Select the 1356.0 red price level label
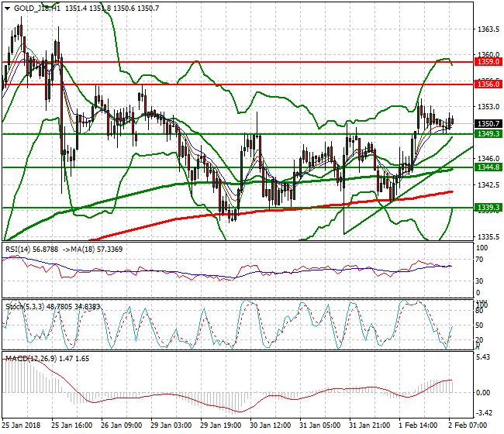Viewport: 504px width, 434px height. [488, 84]
